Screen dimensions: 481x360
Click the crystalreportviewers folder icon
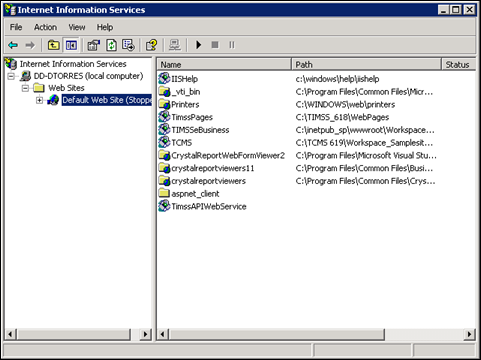(164, 181)
